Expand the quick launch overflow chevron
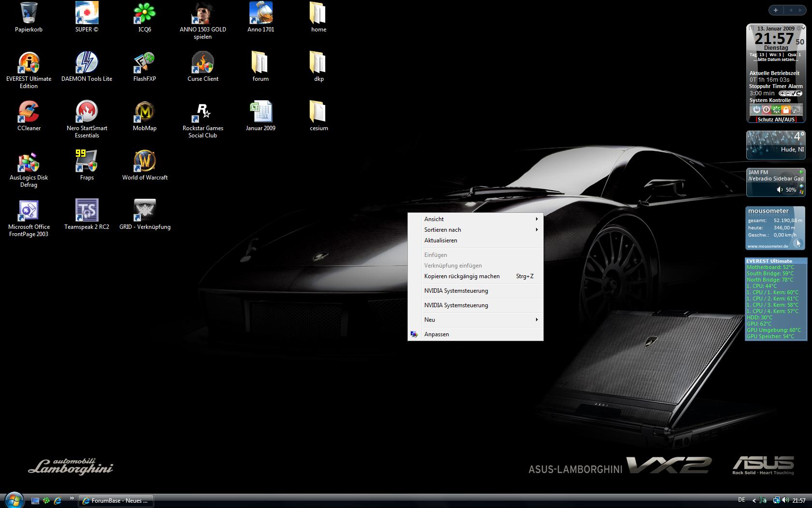This screenshot has width=812, height=508. 72,498
